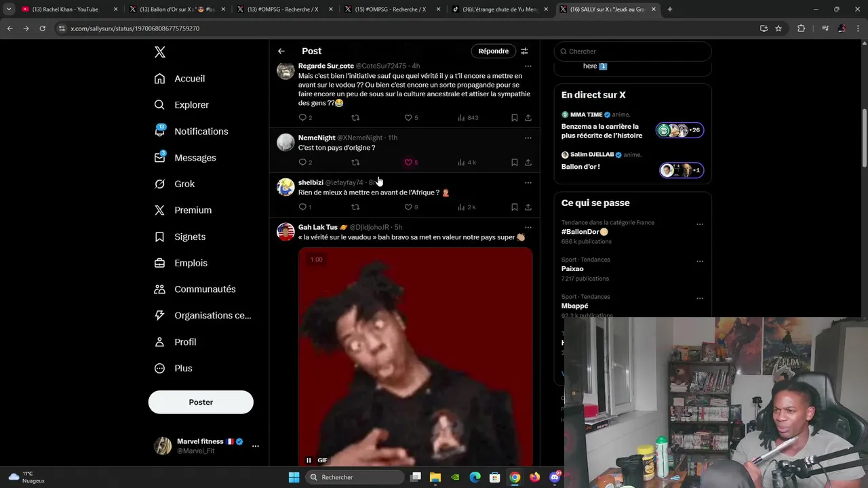Bookmark shelbizi comment
The image size is (868, 488).
515,207
